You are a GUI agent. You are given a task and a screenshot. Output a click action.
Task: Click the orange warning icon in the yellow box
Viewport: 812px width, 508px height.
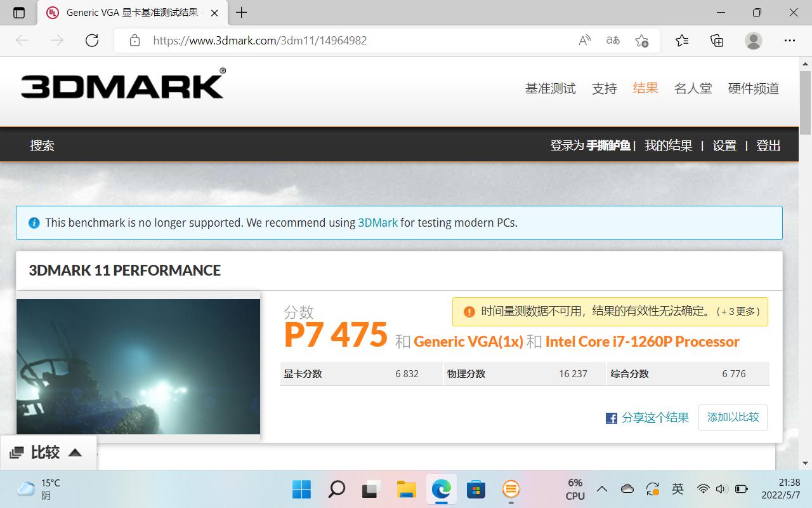[469, 311]
